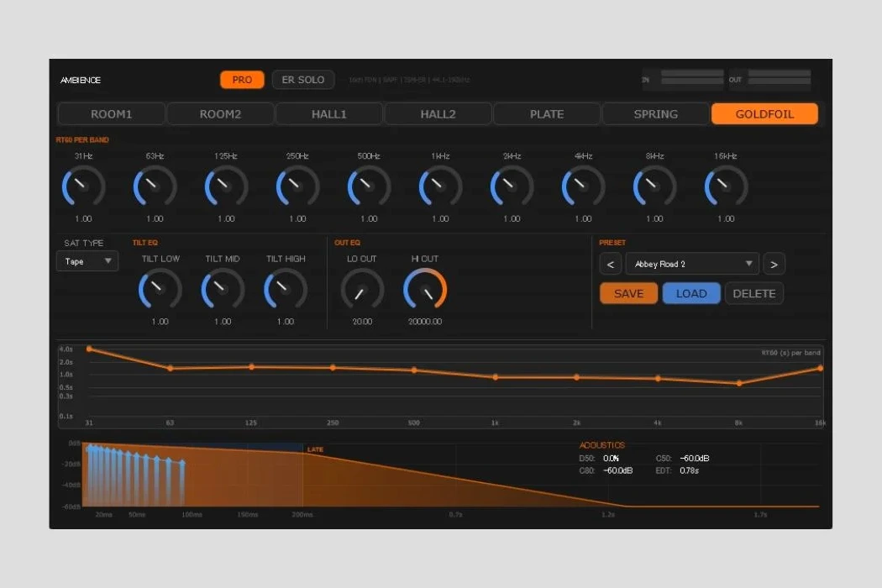
Task: Switch to the ROOM2 tab
Action: 220,114
